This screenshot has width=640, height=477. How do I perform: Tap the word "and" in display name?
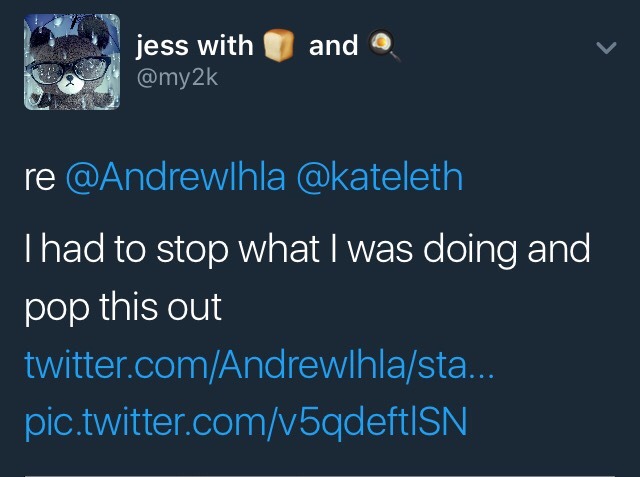(x=333, y=46)
